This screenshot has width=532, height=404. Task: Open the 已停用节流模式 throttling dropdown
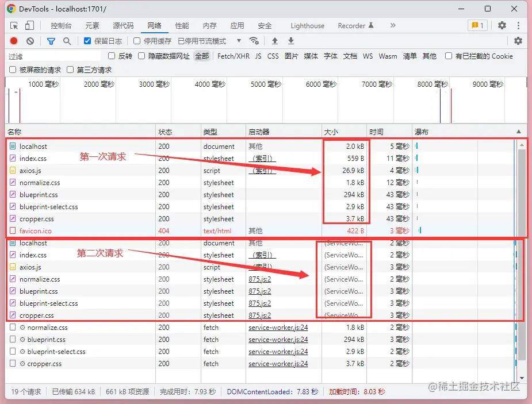click(x=210, y=41)
